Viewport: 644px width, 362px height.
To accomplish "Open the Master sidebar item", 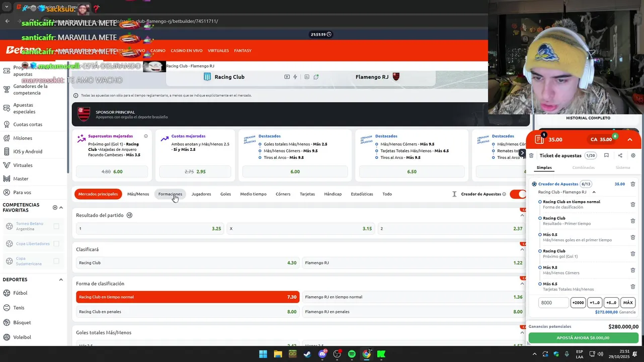I will (x=21, y=178).
